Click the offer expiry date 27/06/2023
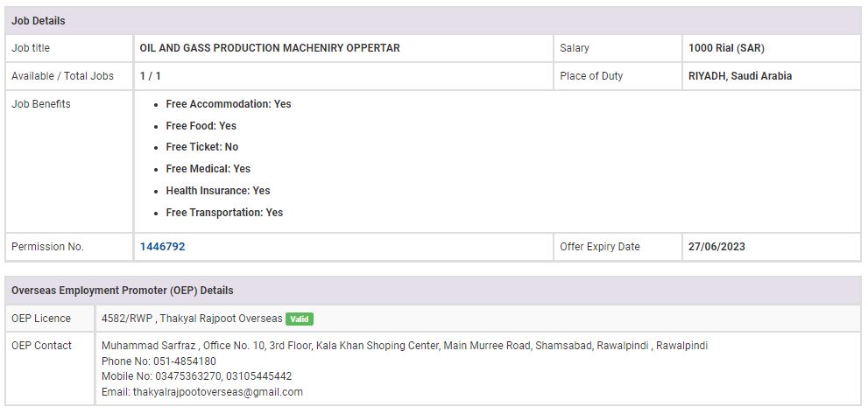Screen dimensions: 868x414 pos(716,247)
